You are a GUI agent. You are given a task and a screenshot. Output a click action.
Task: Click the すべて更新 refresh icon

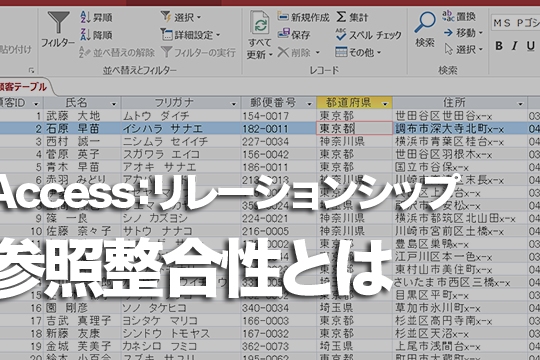click(260, 23)
